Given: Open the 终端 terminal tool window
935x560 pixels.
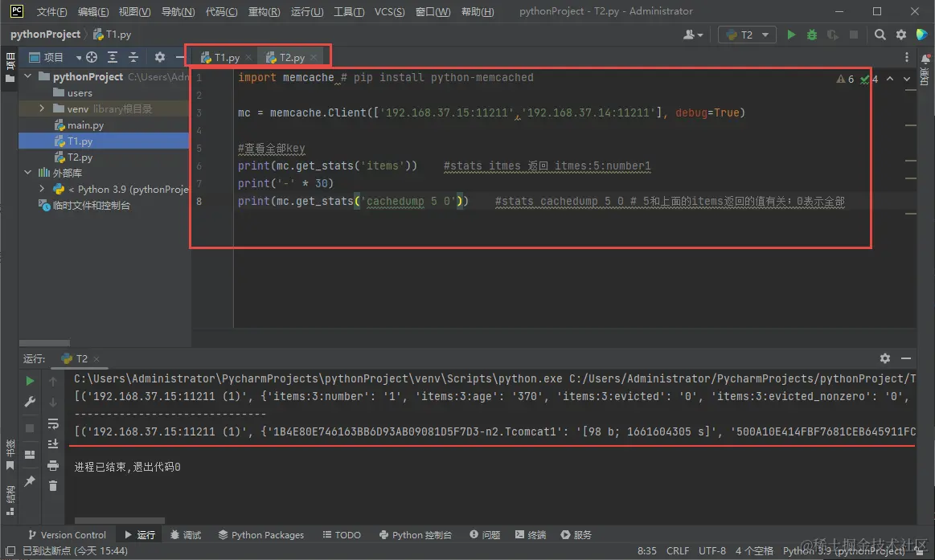Looking at the screenshot, I should 530,535.
